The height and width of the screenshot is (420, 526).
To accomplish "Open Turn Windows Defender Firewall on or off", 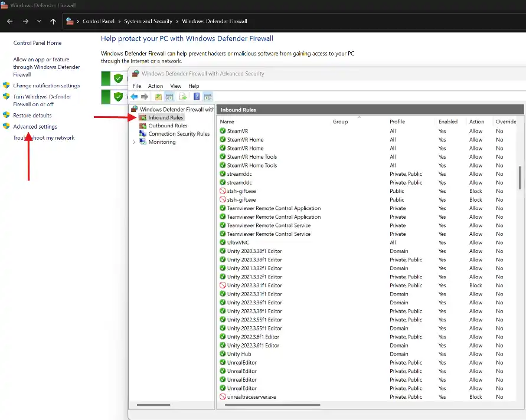I will point(42,100).
